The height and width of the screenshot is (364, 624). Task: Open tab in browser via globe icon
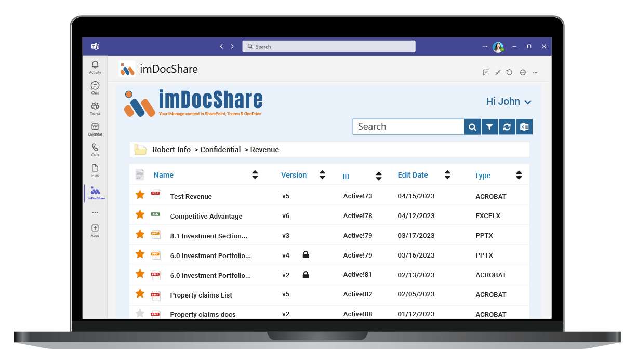tap(523, 72)
